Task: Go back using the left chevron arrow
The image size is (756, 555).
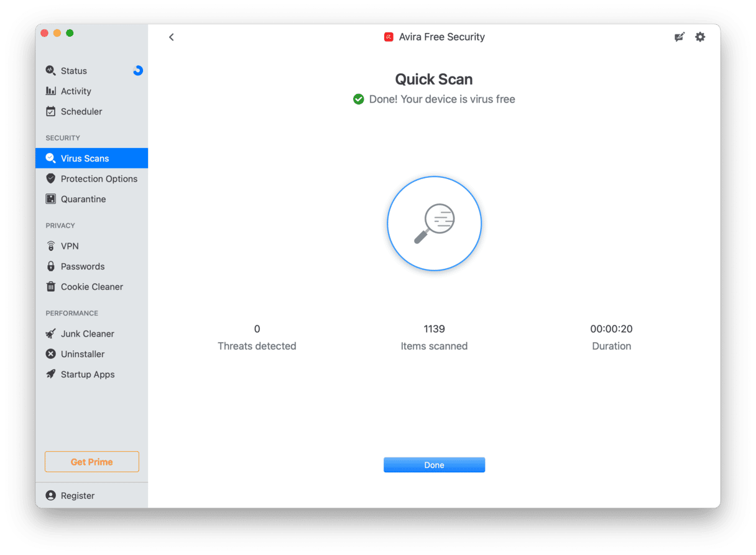Action: [172, 37]
